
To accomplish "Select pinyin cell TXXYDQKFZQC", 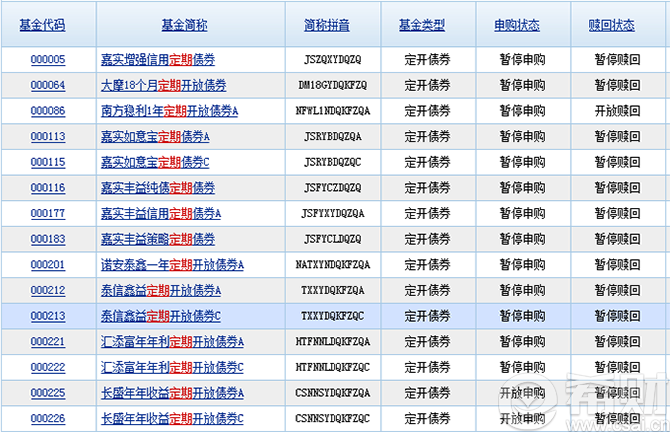I will [332, 316].
